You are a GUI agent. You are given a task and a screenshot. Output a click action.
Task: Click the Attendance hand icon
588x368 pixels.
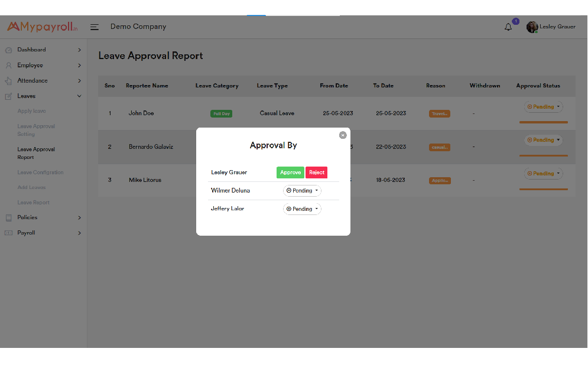[x=8, y=80]
